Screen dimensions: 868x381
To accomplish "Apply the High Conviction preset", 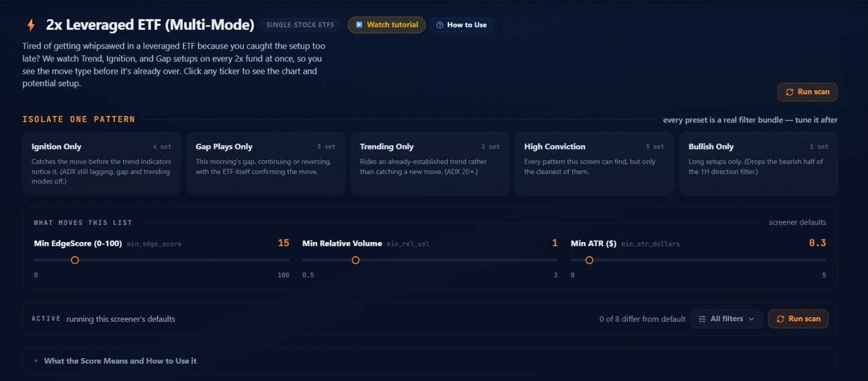I will (594, 164).
